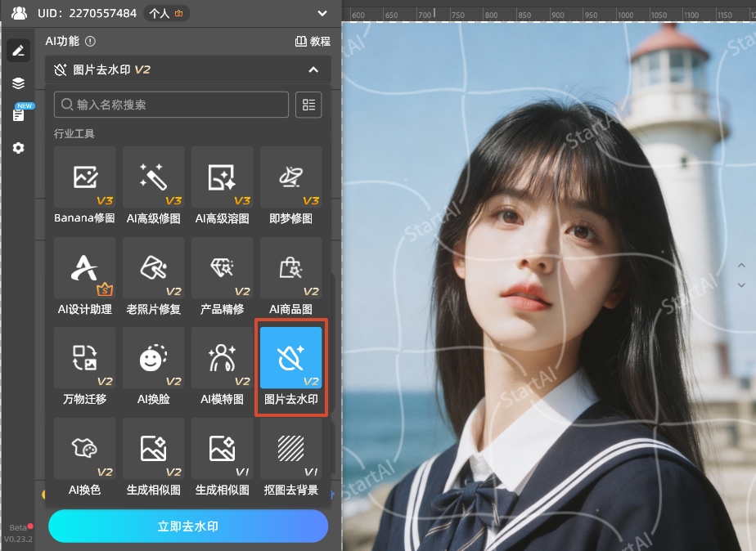Click the 输入名称搜索 search field

[x=171, y=105]
